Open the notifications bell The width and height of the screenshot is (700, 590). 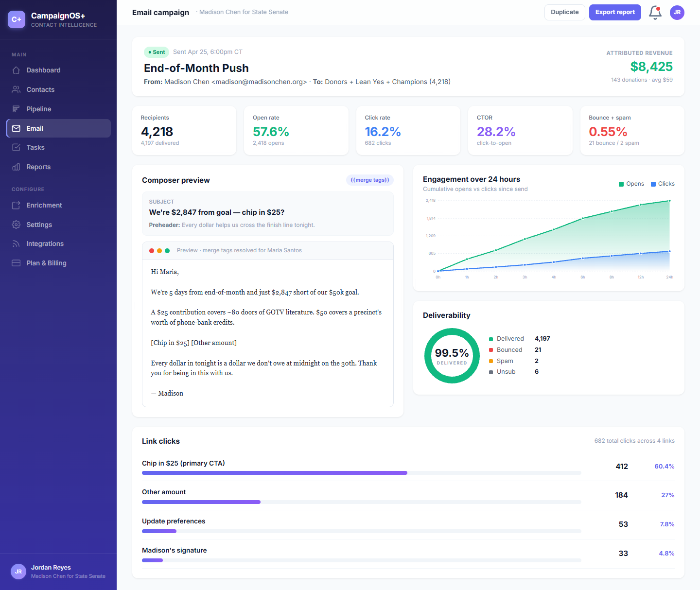tap(655, 13)
